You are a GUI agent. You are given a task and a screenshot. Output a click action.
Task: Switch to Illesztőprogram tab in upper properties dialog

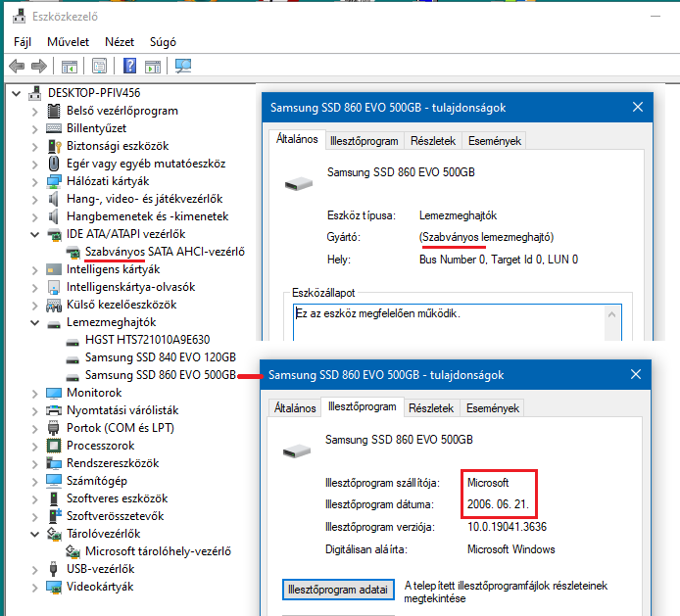[364, 141]
